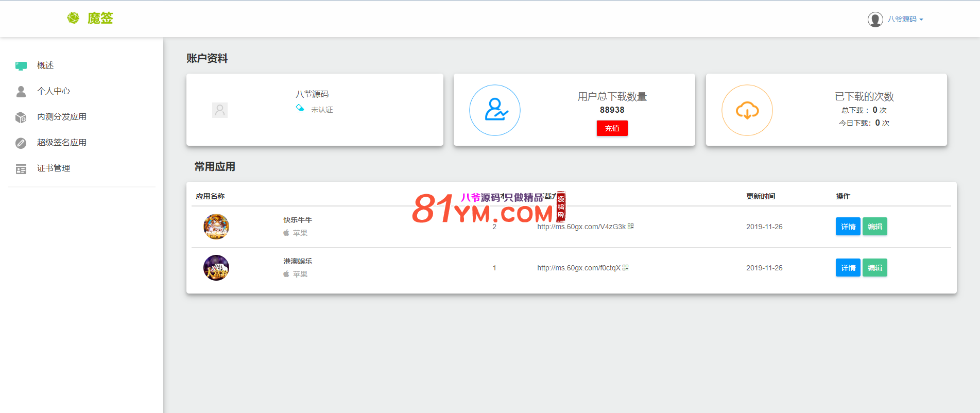Click the 魔签 logo icon

tap(73, 18)
